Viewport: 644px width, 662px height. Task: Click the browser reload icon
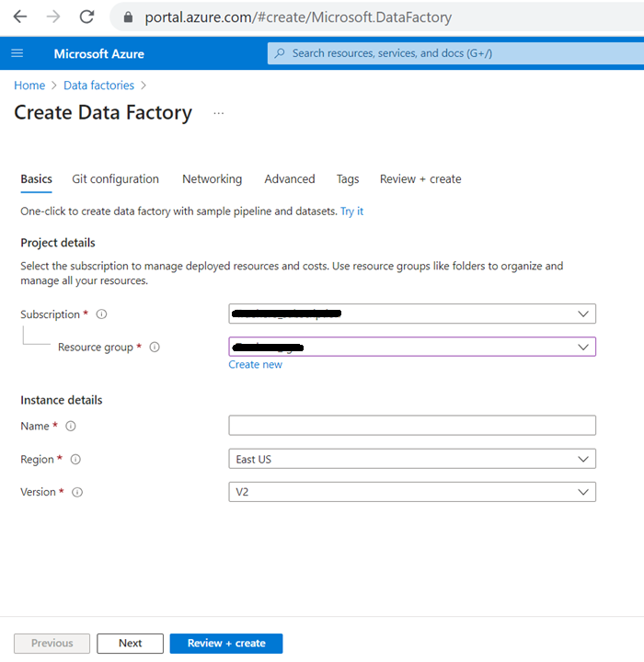click(x=86, y=17)
